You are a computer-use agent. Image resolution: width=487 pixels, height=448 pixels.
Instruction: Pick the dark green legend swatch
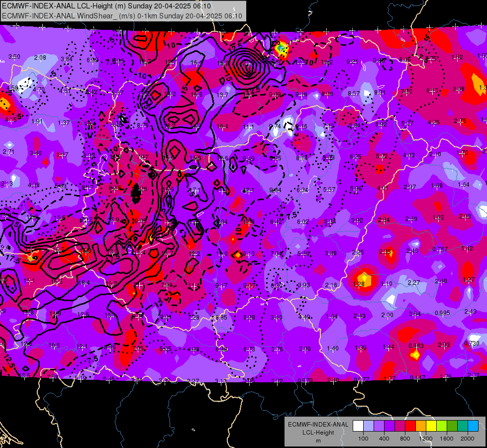pos(452,426)
